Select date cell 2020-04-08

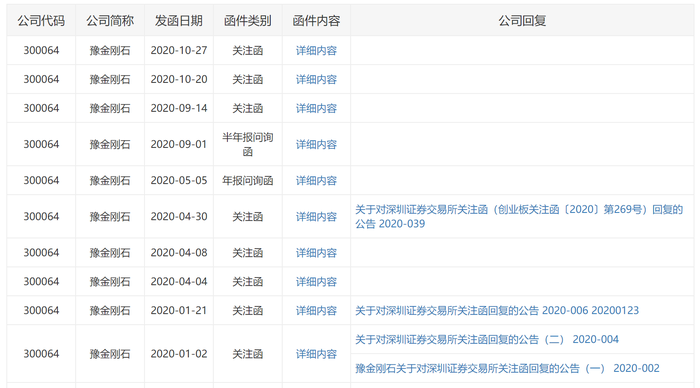179,253
